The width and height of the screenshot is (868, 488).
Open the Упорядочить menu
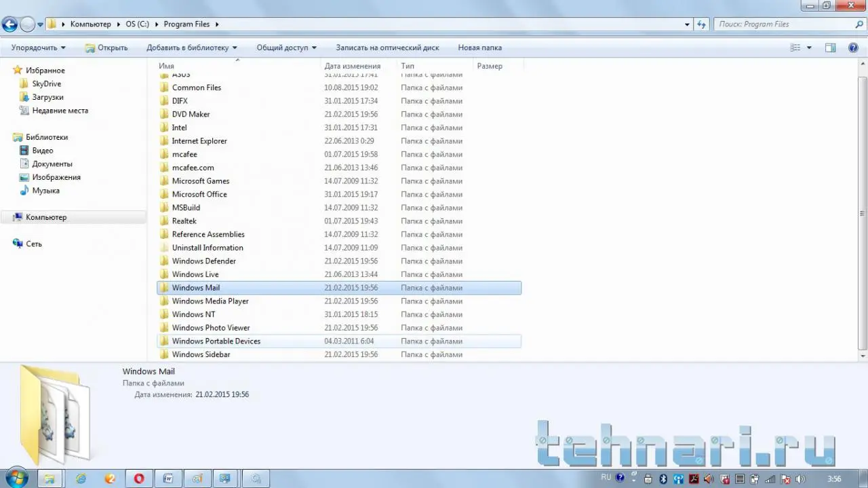39,48
